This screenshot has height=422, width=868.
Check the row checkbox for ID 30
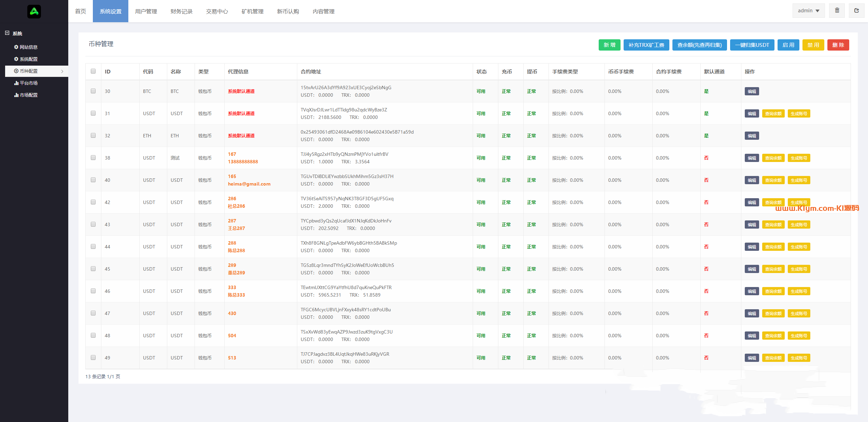(93, 91)
